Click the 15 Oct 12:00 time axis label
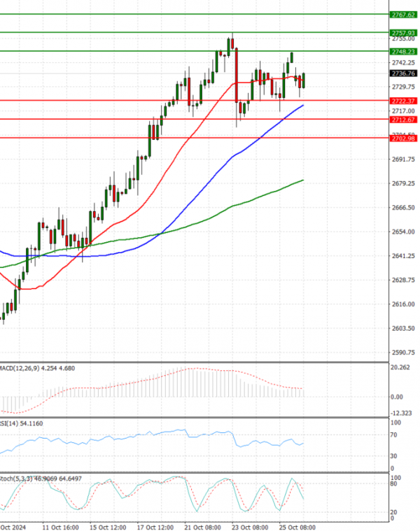The width and height of the screenshot is (420, 531). (x=108, y=528)
